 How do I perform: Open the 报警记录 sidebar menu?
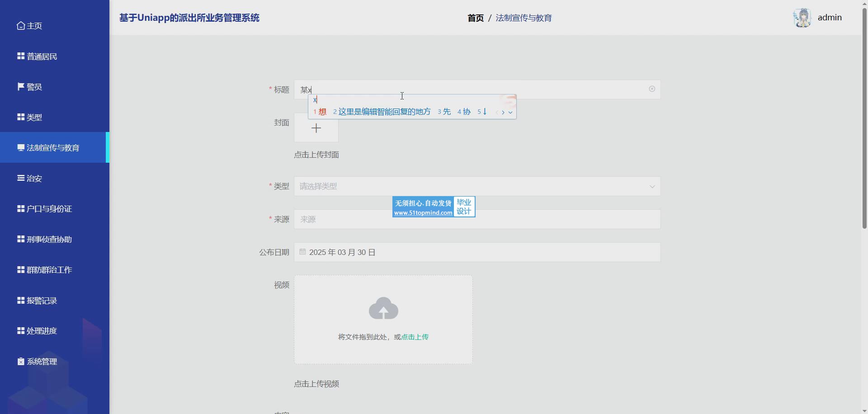[x=42, y=301]
